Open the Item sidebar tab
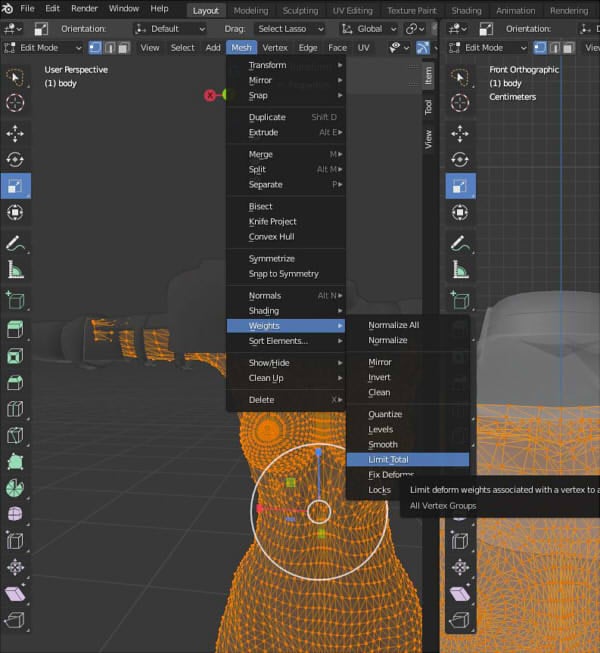Viewport: 600px width, 653px height. click(x=428, y=76)
